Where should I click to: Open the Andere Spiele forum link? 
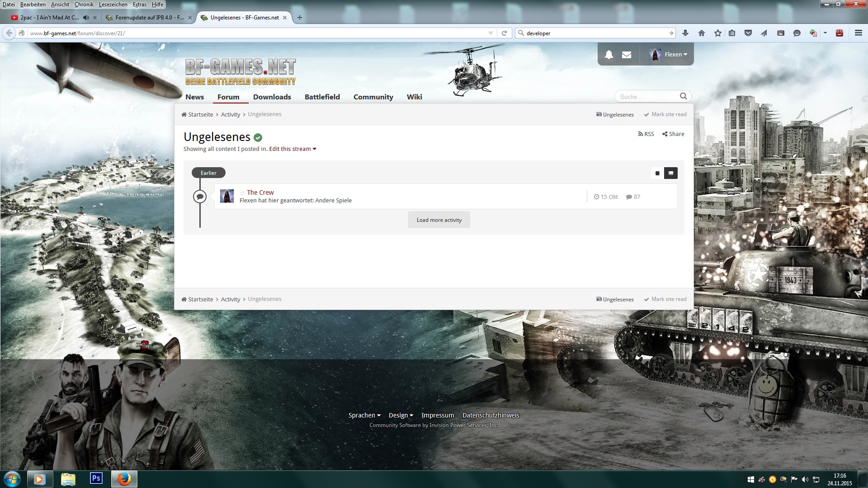click(x=333, y=201)
